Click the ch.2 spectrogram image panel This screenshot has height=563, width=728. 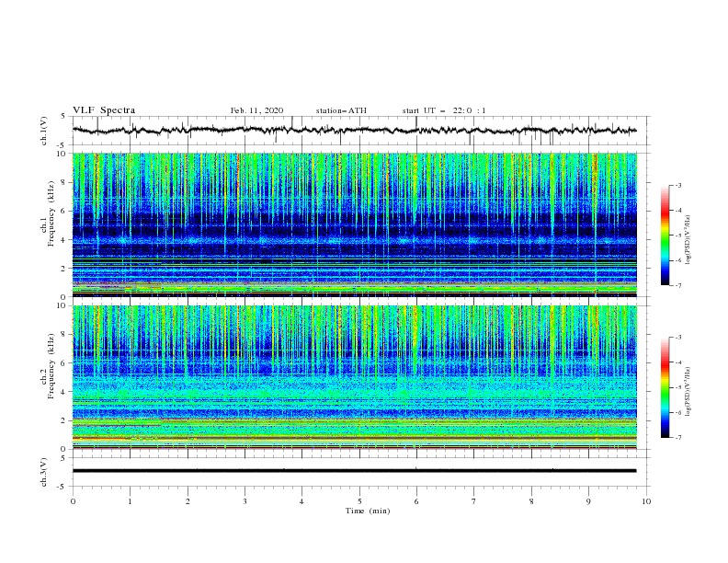[x=355, y=377]
